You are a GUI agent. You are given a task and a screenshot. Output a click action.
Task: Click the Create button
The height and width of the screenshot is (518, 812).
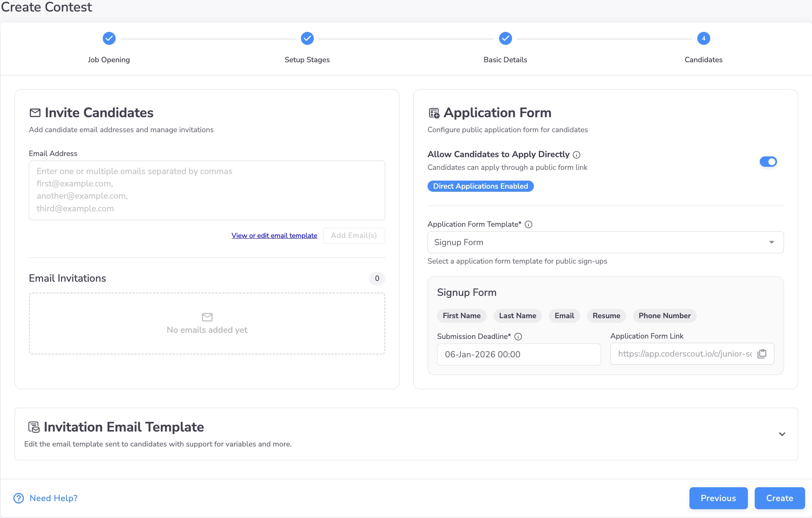779,498
